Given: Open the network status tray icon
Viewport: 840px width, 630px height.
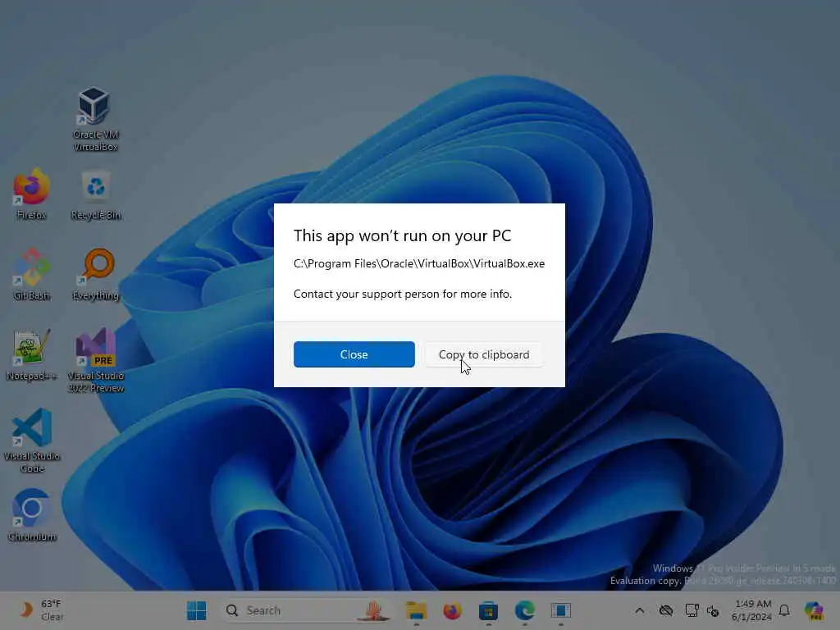Looking at the screenshot, I should [692, 610].
